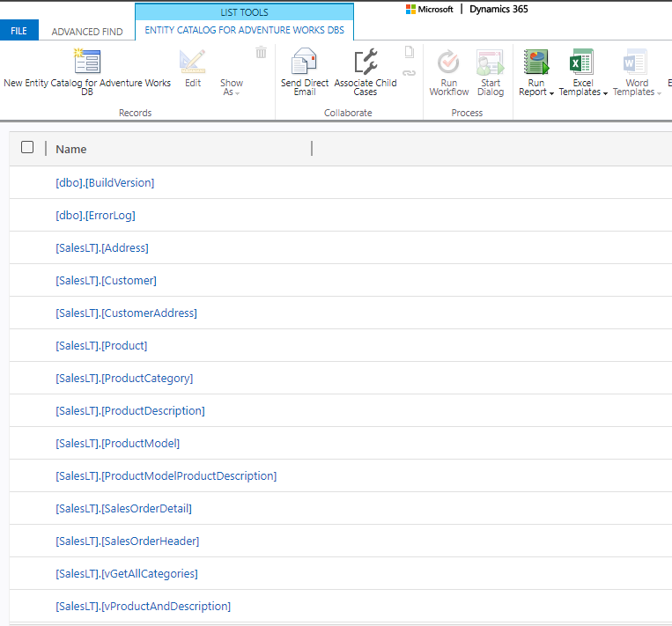The image size is (672, 626).
Task: Click the Delete trash can icon
Action: pos(261,52)
